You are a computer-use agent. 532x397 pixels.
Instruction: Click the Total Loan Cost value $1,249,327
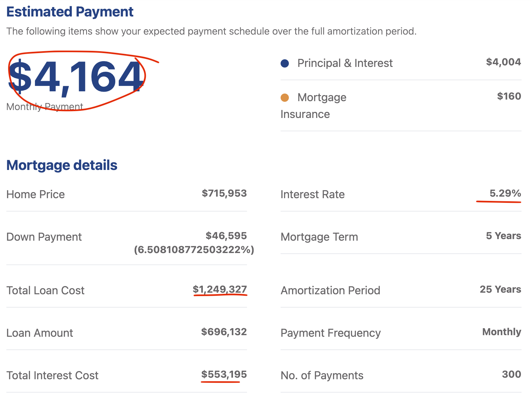[x=220, y=290]
